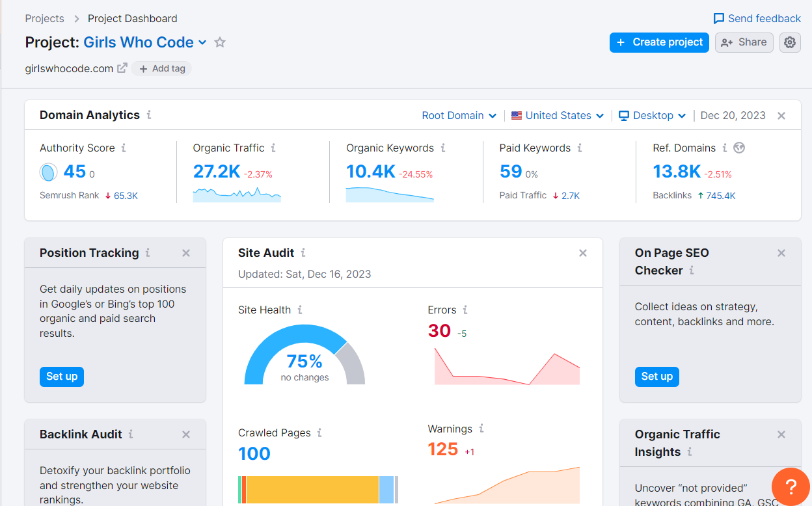Open girlswhocode.com via the external link icon
Screen dimensions: 812x506
(x=121, y=67)
